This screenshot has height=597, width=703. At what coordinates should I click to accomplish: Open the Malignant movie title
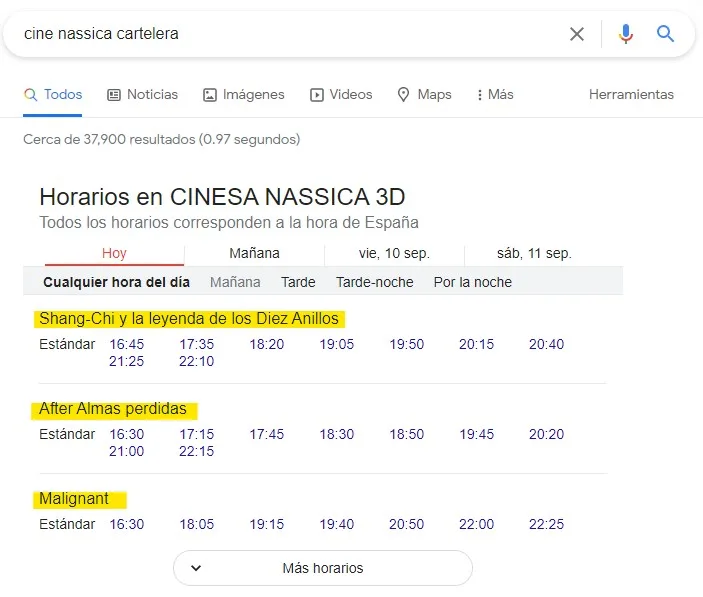point(74,498)
